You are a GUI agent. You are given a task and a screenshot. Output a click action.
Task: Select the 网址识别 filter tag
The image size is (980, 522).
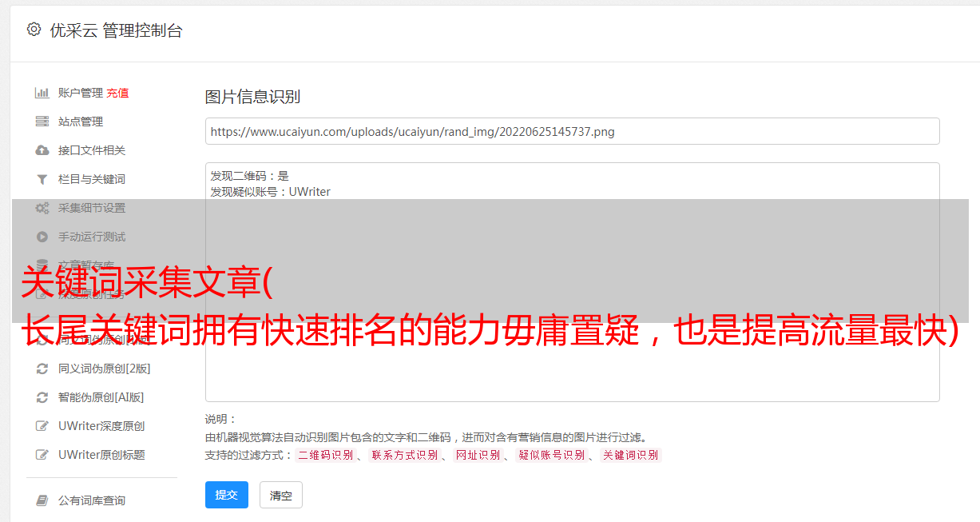(478, 455)
